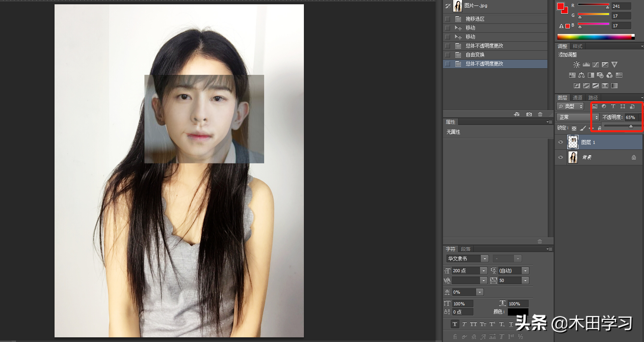Image resolution: width=644 pixels, height=342 pixels.
Task: Lock transparent pixels checkerboard icon
Action: click(x=574, y=128)
